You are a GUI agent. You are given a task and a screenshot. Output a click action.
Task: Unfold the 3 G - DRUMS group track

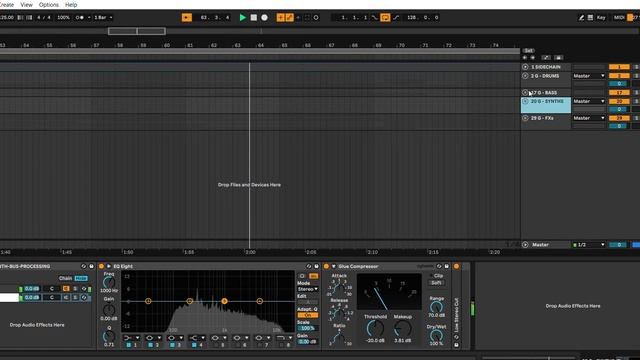[525, 76]
